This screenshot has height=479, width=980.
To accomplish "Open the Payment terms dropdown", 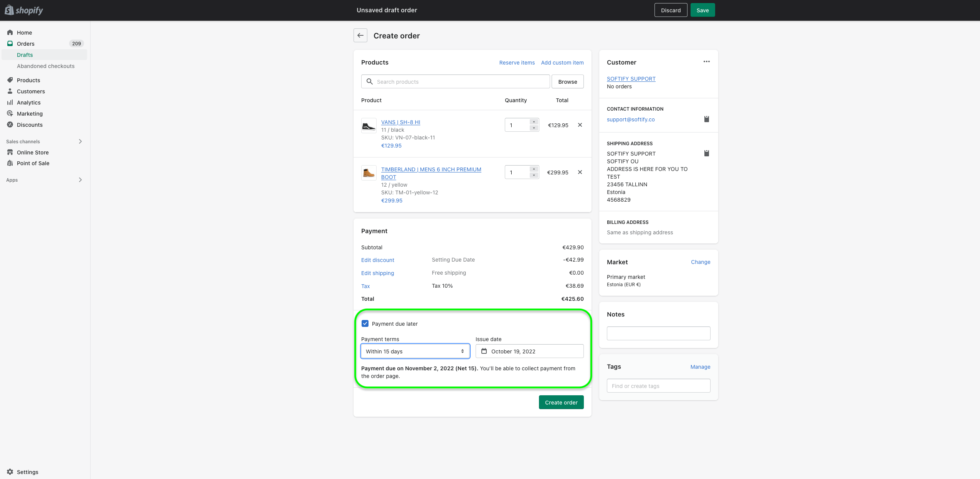I will click(x=415, y=351).
